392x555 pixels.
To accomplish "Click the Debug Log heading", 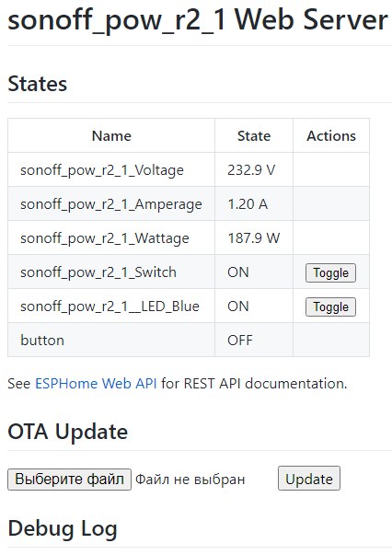I will point(63,529).
